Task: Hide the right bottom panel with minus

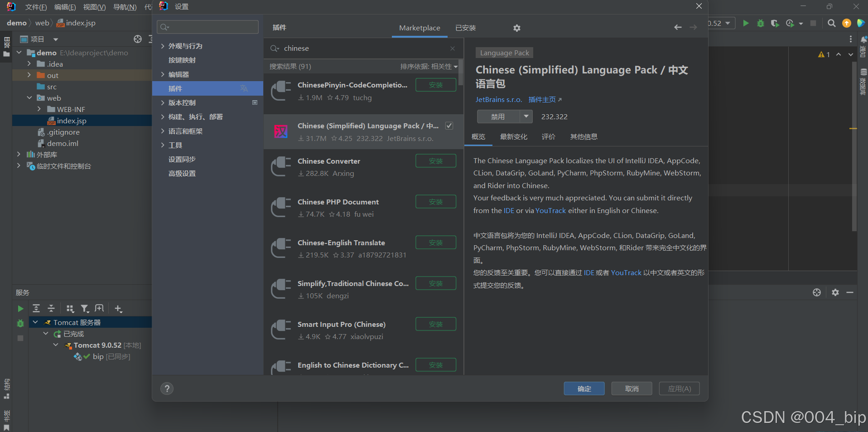Action: [850, 292]
